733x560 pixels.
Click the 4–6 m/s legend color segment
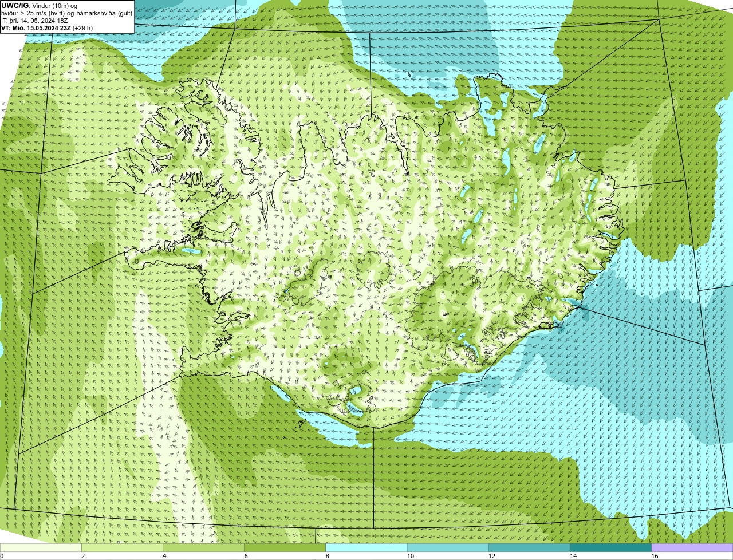pos(203,547)
